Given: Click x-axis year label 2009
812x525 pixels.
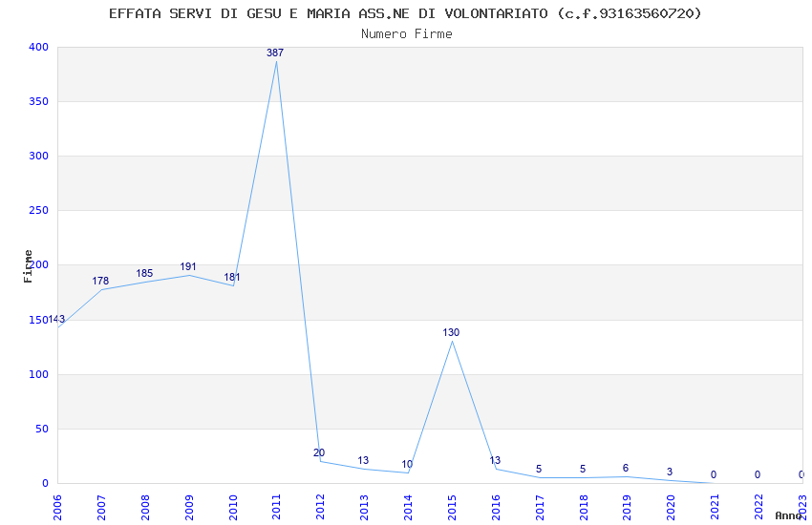Looking at the screenshot, I should pos(189,507).
